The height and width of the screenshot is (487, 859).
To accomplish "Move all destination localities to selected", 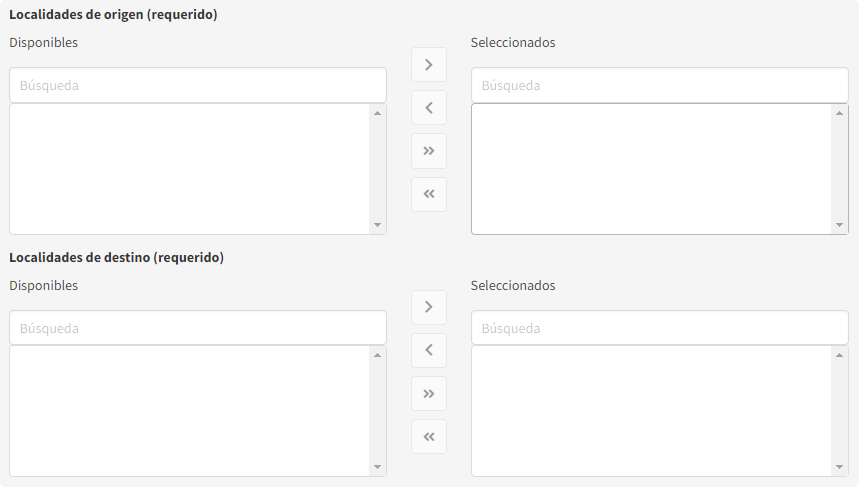I will tap(429, 394).
